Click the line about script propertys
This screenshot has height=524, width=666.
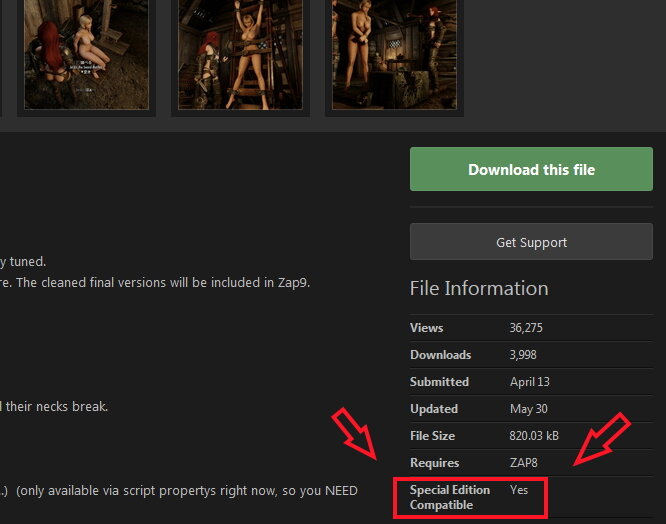point(179,491)
